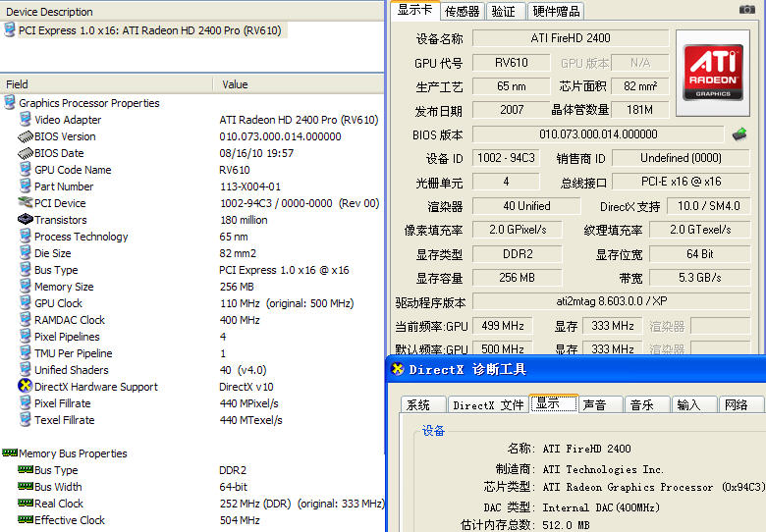Switch to the 显示卡 tab in GPU-Z
Viewport: 766px width, 532px height.
pos(414,10)
